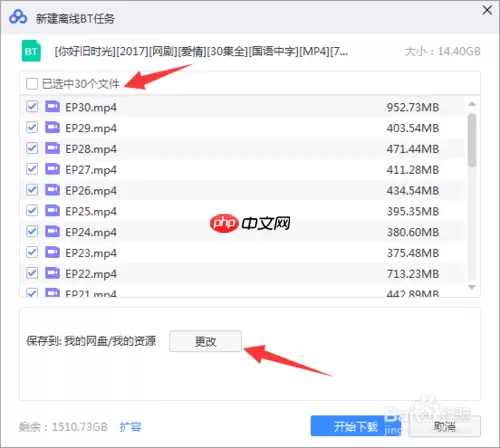Image resolution: width=500 pixels, height=448 pixels.
Task: Click the 取消 cancel button
Action: 445,426
